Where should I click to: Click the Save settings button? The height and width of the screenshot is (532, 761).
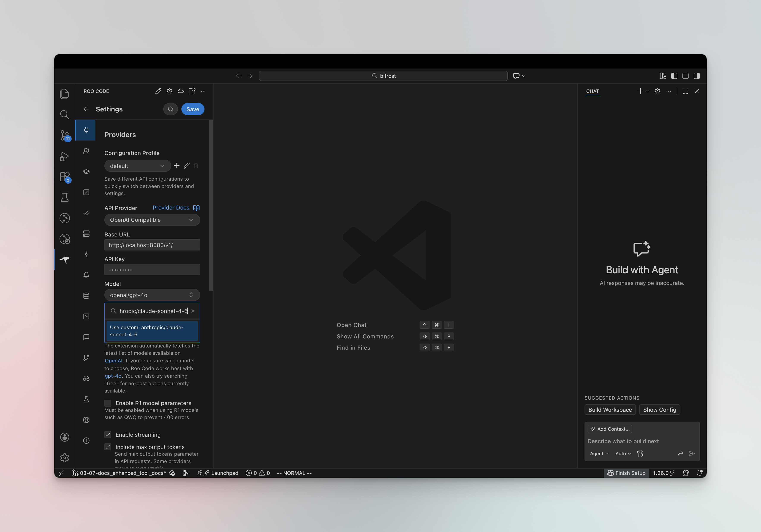coord(193,109)
